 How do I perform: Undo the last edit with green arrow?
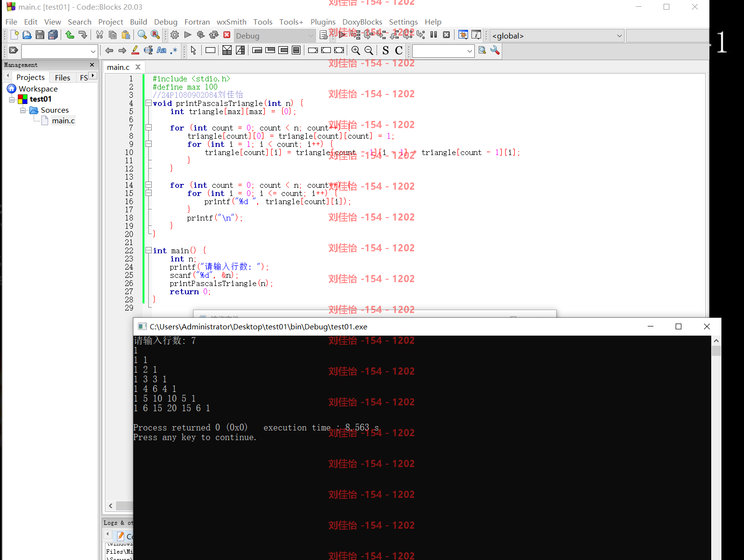tap(70, 35)
